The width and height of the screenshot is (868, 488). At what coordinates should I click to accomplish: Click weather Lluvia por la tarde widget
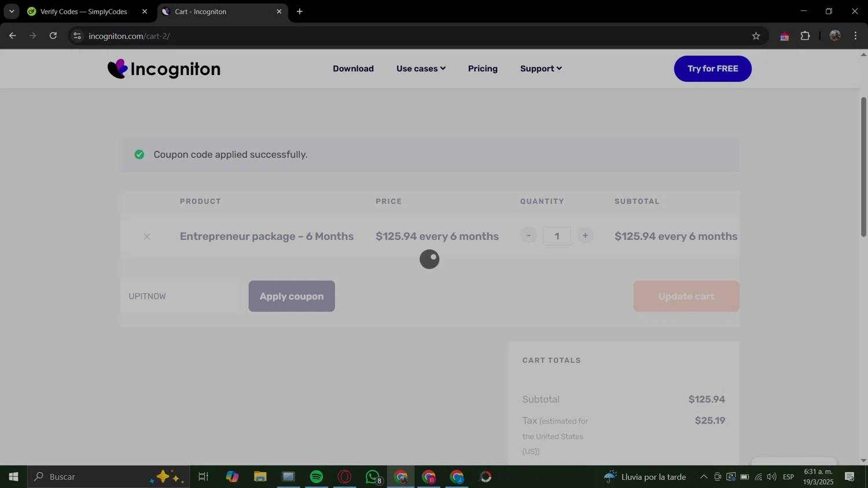coord(645,477)
